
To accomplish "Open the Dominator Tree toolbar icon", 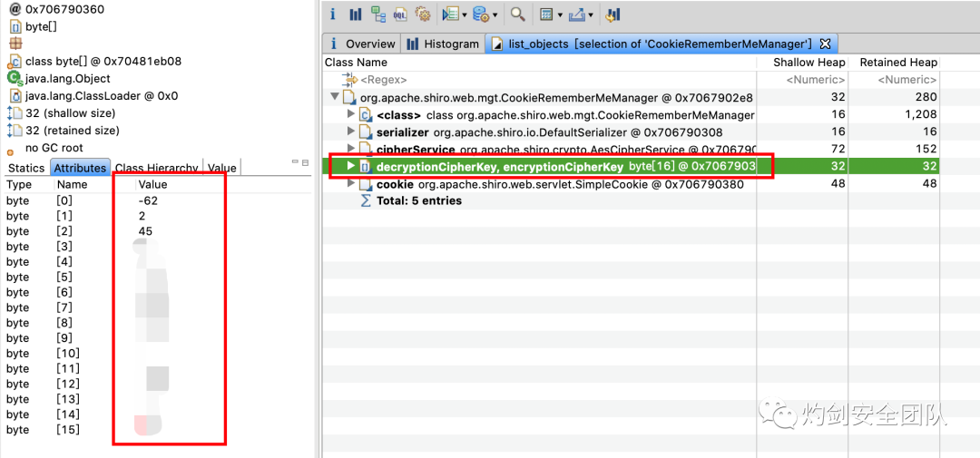I will click(x=377, y=14).
